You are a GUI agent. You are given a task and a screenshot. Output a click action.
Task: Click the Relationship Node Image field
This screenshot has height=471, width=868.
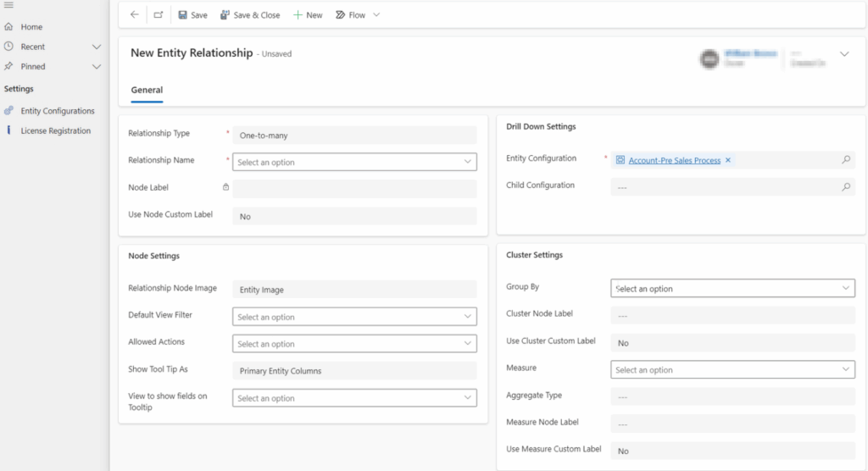pos(354,290)
